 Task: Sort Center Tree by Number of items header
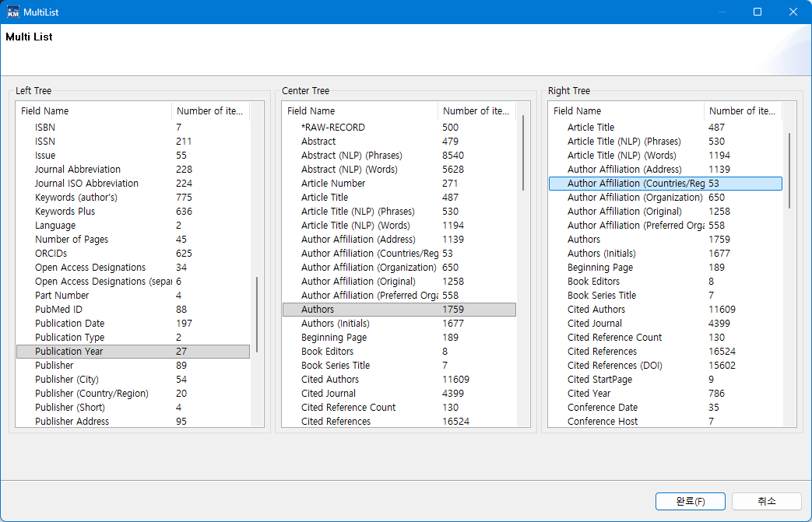[476, 111]
